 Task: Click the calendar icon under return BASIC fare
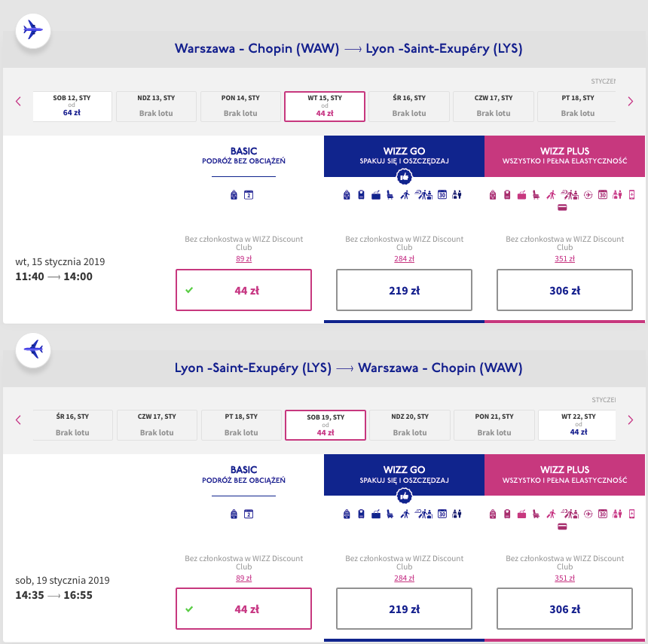[x=249, y=514]
